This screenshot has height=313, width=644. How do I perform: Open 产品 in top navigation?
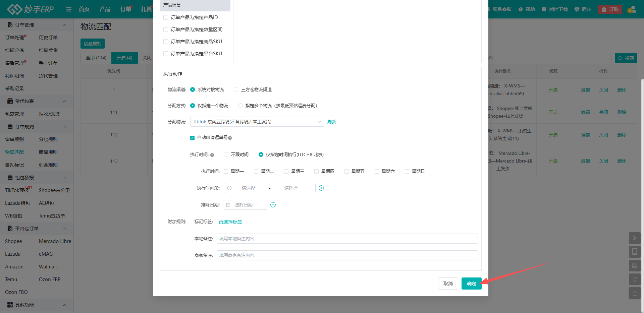pyautogui.click(x=105, y=9)
